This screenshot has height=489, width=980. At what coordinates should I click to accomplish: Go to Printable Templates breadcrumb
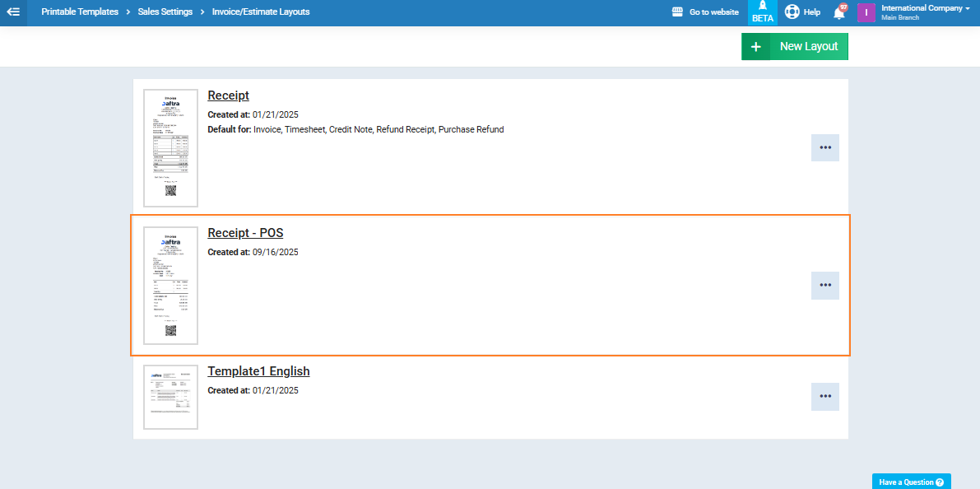(80, 12)
